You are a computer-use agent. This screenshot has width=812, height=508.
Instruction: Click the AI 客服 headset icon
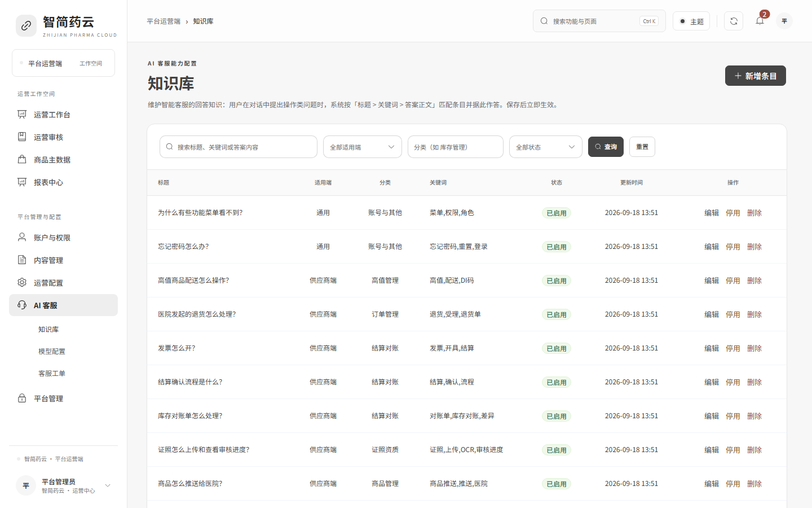click(x=22, y=305)
